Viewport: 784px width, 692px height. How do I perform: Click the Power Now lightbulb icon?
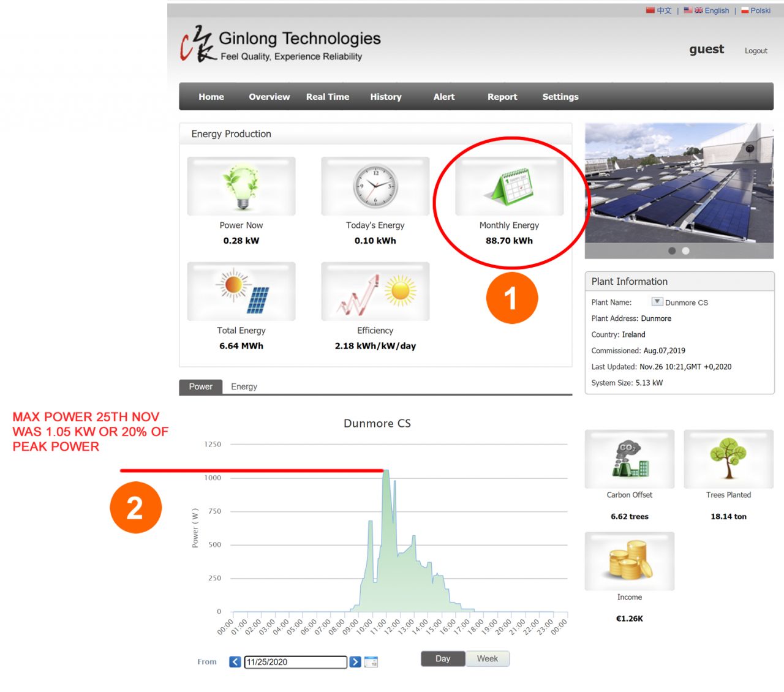241,186
